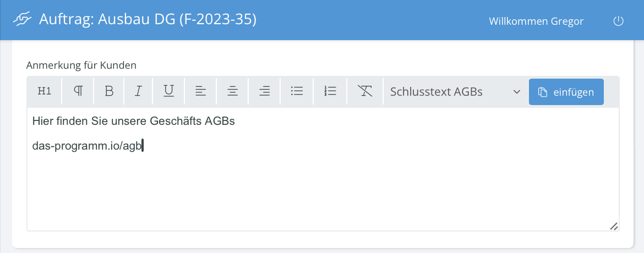The image size is (644, 253).
Task: Align text to the left
Action: [x=200, y=91]
